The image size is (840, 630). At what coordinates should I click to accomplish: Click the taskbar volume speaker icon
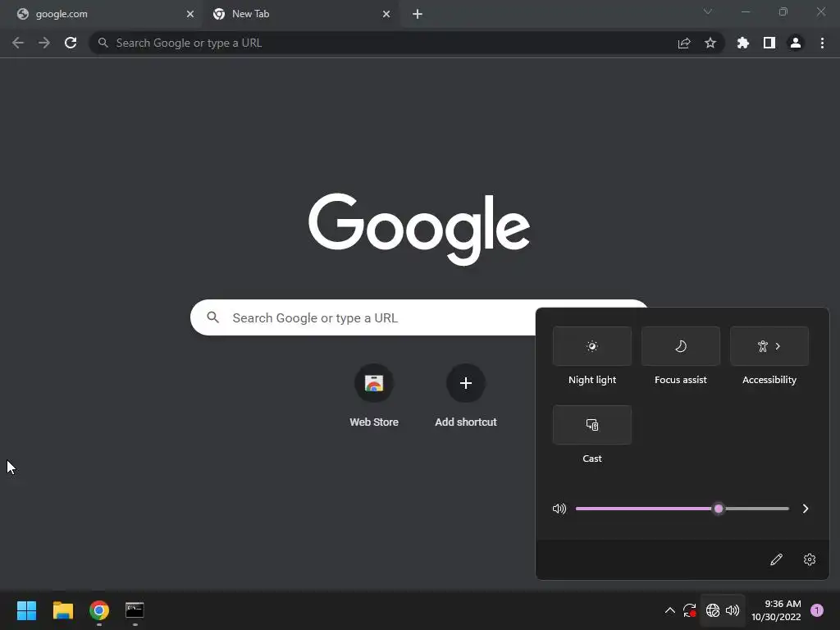click(x=733, y=610)
